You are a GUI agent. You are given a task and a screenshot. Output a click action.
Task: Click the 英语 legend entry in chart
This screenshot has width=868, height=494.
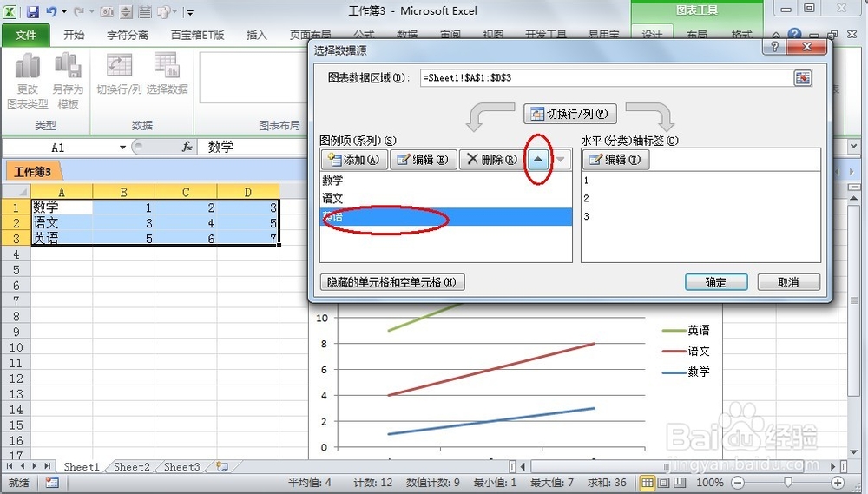pyautogui.click(x=687, y=330)
